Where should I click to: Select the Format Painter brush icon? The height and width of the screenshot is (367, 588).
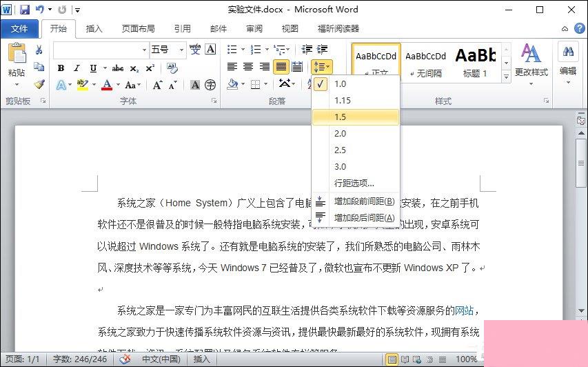pos(39,84)
